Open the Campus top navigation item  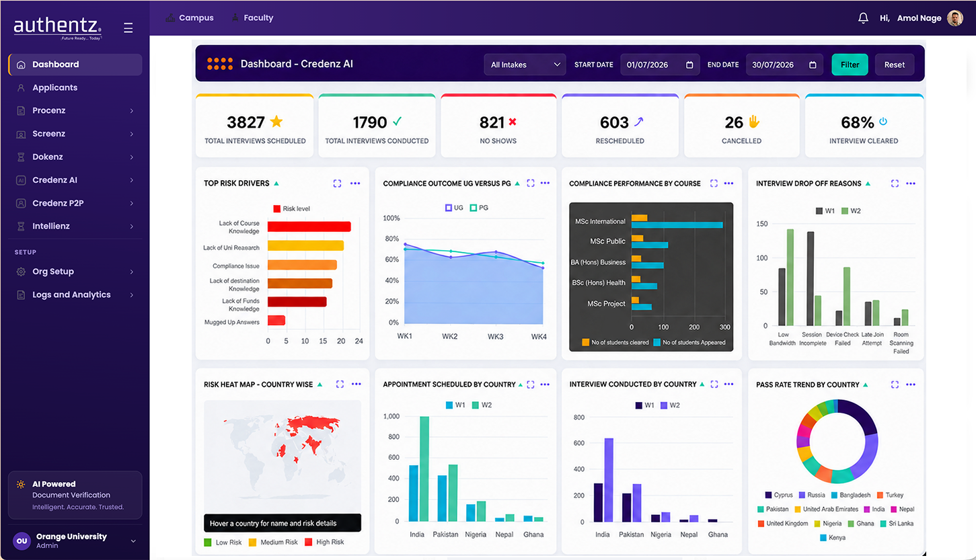tap(190, 18)
